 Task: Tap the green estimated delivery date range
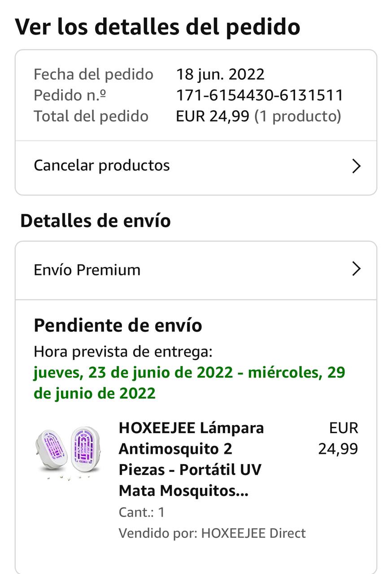pos(189,383)
